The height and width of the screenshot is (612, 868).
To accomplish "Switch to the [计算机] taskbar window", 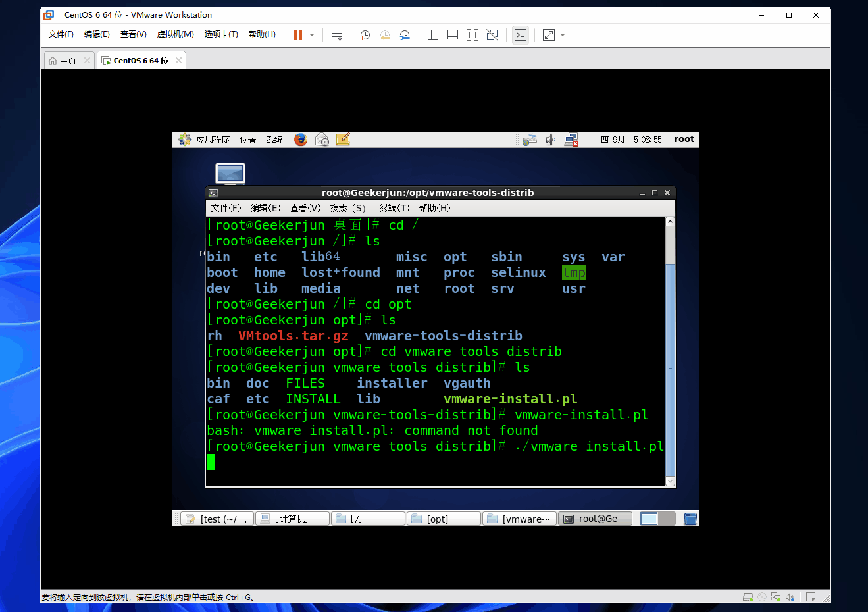I will click(292, 519).
